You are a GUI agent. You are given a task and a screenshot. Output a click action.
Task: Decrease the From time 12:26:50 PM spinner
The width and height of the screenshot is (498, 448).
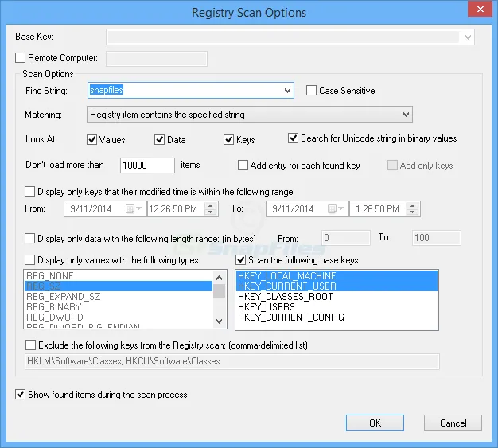coord(210,212)
